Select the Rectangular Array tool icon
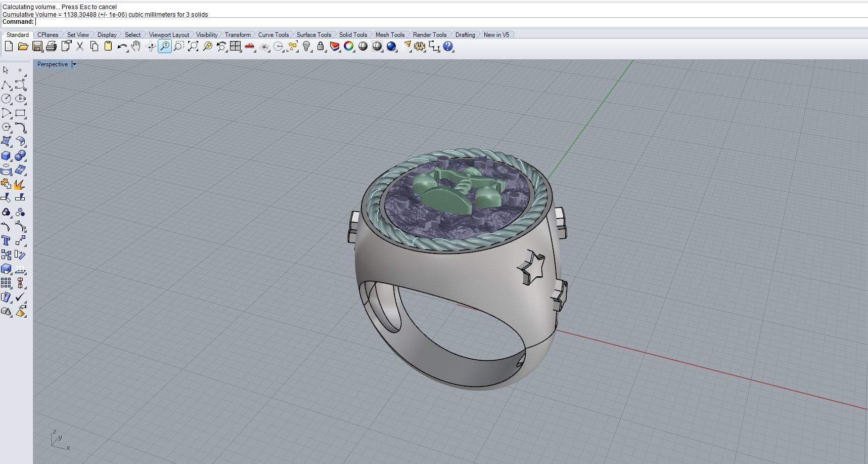 coord(6,283)
